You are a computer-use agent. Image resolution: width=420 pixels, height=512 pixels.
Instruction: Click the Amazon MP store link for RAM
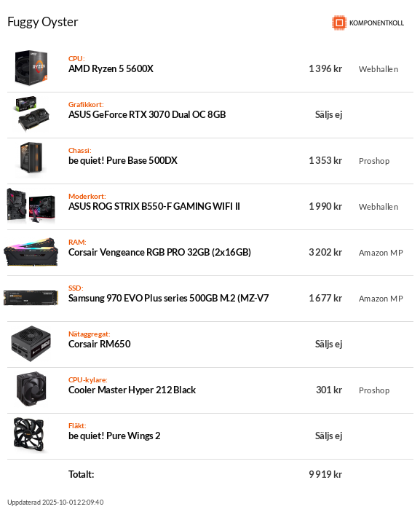(x=381, y=253)
